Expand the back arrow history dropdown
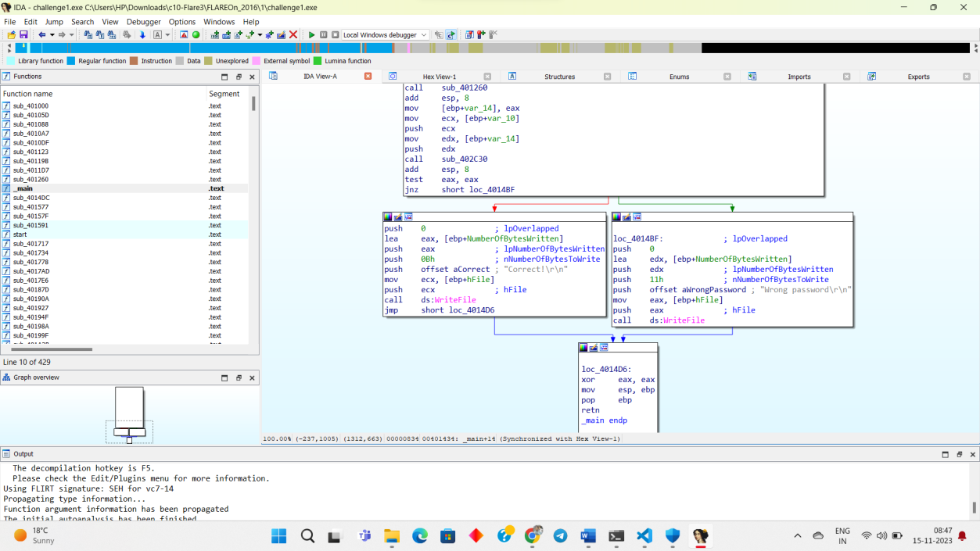980x551 pixels. [x=52, y=35]
